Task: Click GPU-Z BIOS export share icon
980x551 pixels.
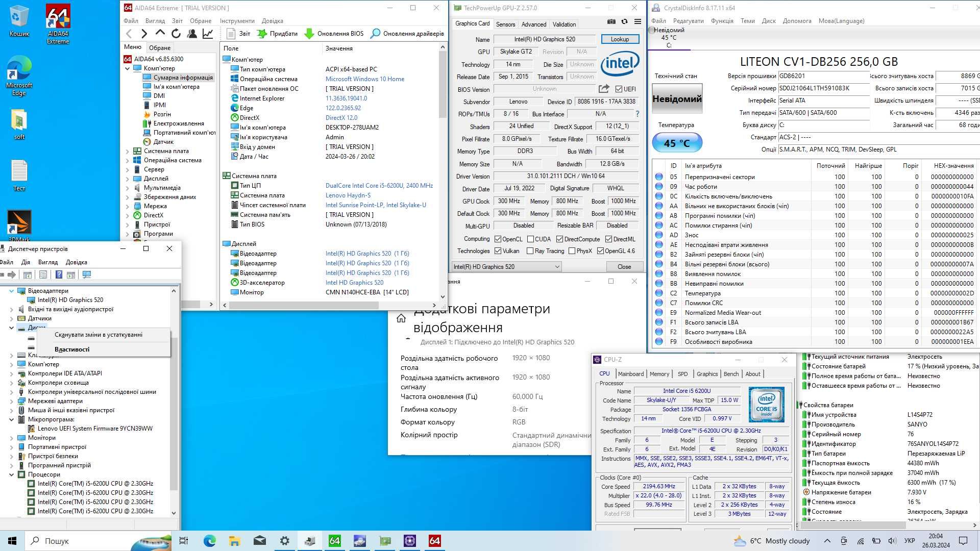Action: [x=604, y=89]
